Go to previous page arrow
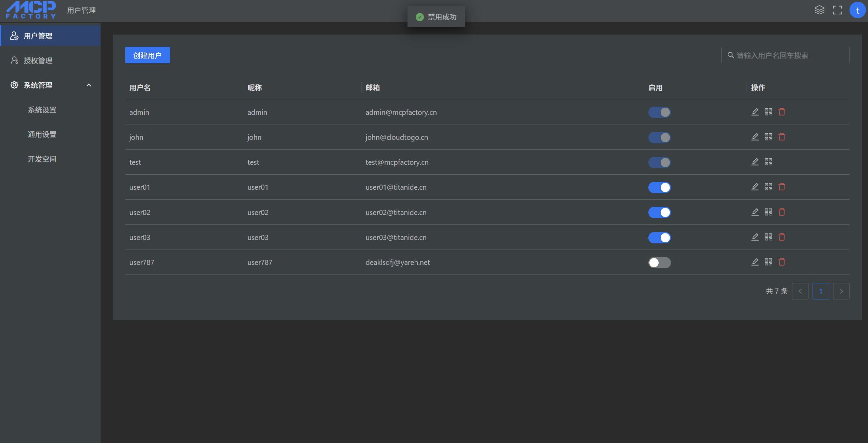This screenshot has width=868, height=443. point(800,291)
